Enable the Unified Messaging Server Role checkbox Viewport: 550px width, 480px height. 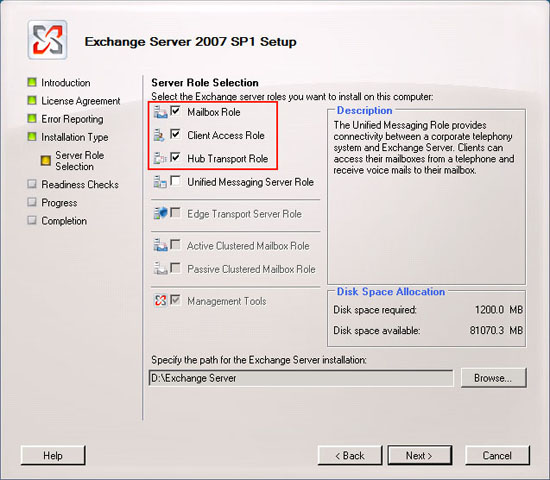(175, 181)
